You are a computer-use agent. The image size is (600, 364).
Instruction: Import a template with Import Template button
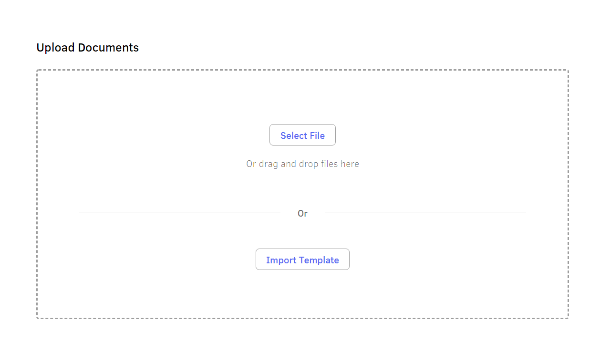pyautogui.click(x=302, y=260)
